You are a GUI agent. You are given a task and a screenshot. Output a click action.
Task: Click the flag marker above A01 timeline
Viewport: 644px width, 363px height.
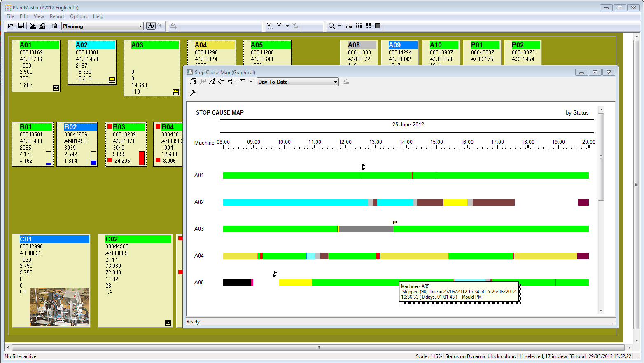coord(363,167)
